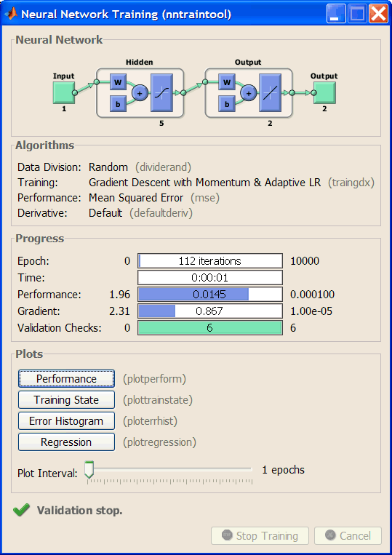Viewport: 392px width, 555px height.
Task: Click the Validation Checks green progress bar
Action: tap(210, 328)
